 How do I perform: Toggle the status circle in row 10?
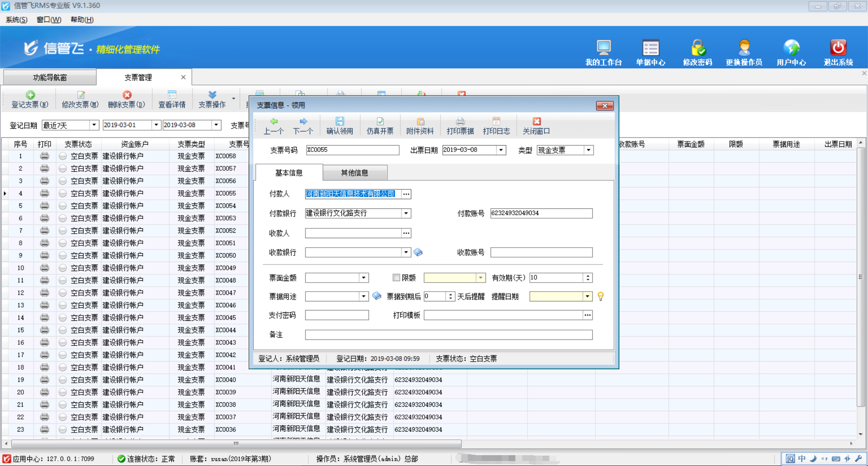(63, 268)
